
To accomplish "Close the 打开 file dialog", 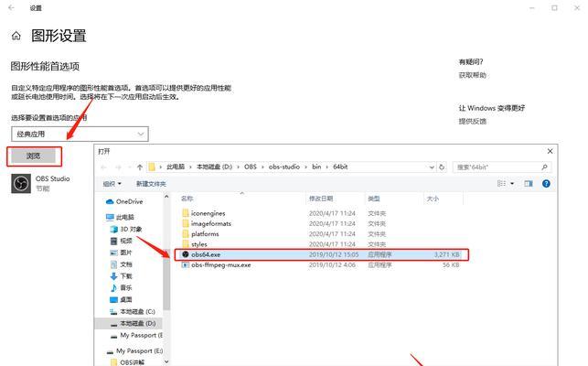I will (x=550, y=151).
